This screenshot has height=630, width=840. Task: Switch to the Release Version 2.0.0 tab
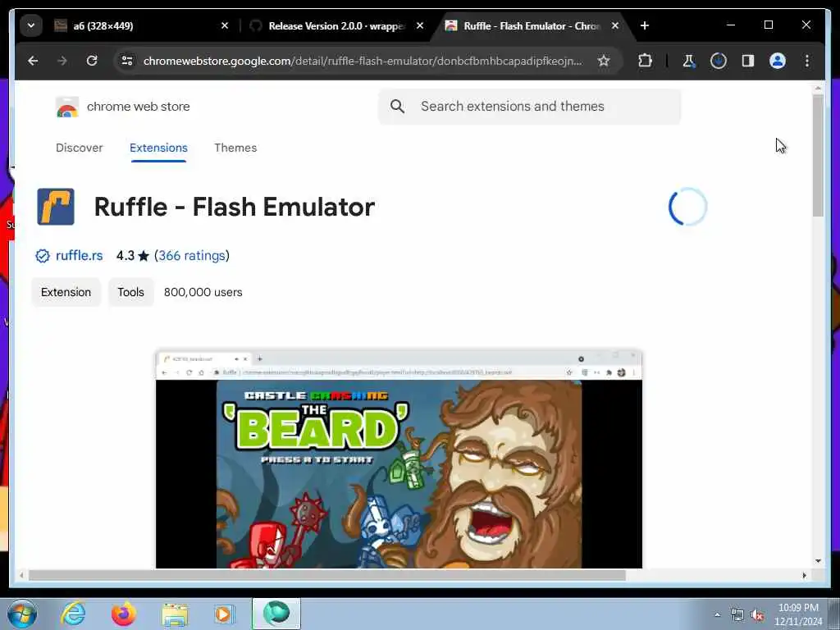click(x=337, y=25)
